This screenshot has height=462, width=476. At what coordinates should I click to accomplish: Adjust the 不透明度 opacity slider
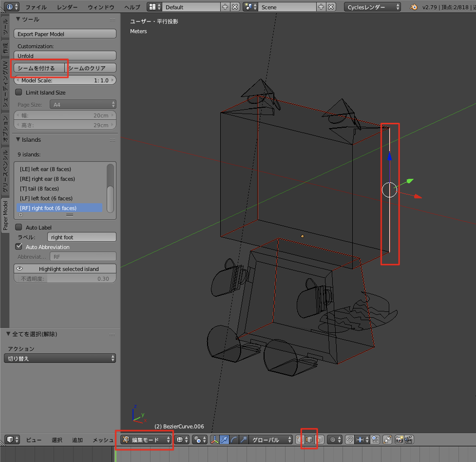(65, 277)
